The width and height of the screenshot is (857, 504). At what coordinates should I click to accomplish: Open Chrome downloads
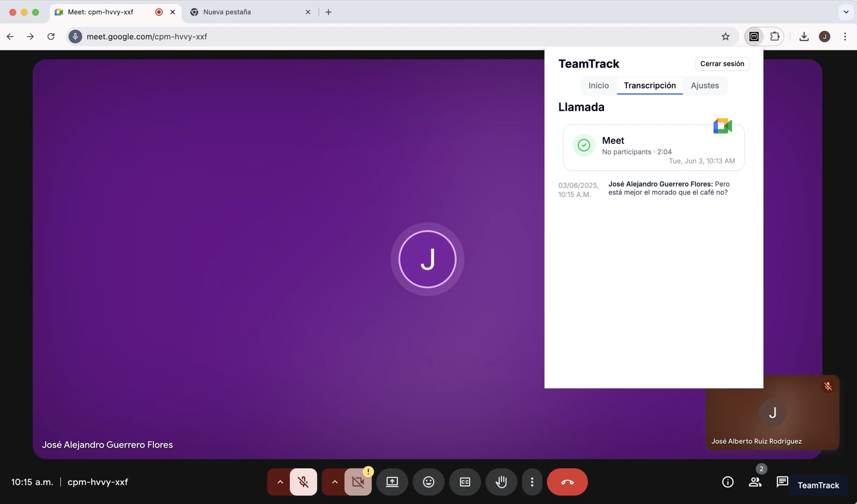coord(804,36)
